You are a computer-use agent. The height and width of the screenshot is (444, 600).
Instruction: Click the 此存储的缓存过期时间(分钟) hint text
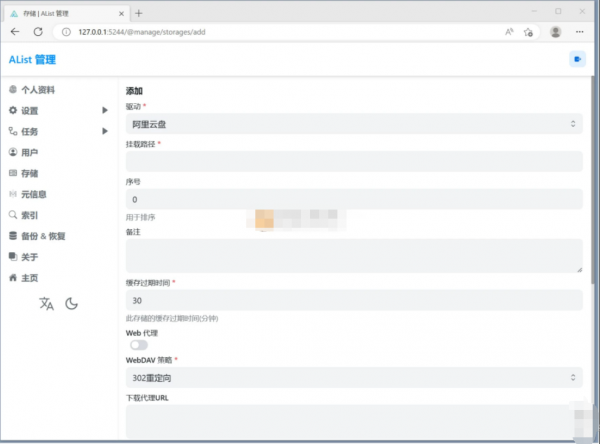click(x=172, y=318)
